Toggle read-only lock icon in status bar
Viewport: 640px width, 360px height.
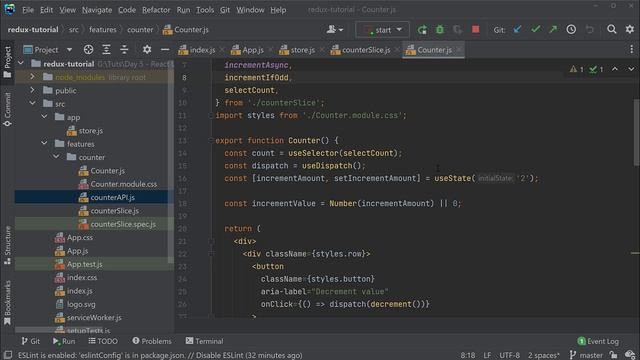coord(613,355)
